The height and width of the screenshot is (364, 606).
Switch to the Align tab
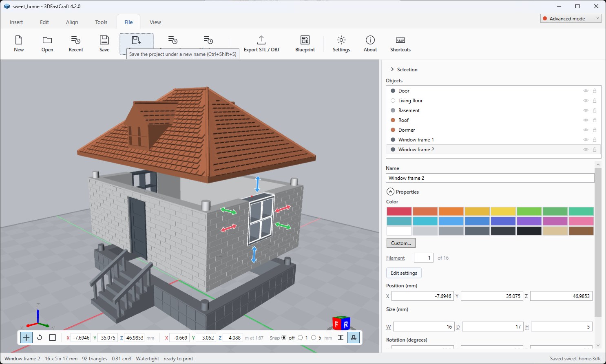click(72, 22)
